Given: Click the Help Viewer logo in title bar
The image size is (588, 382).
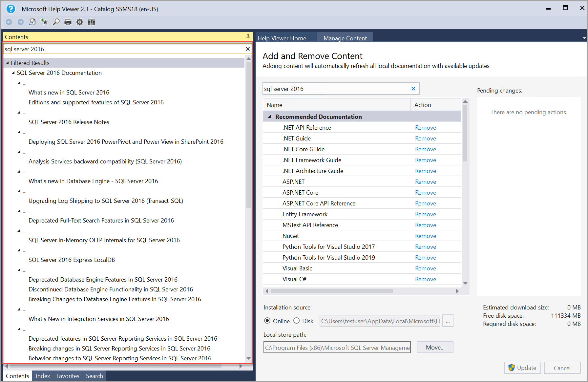Looking at the screenshot, I should [11, 9].
